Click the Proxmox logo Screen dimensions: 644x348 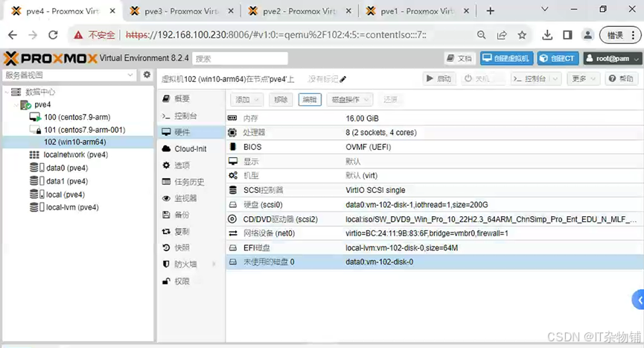point(50,58)
